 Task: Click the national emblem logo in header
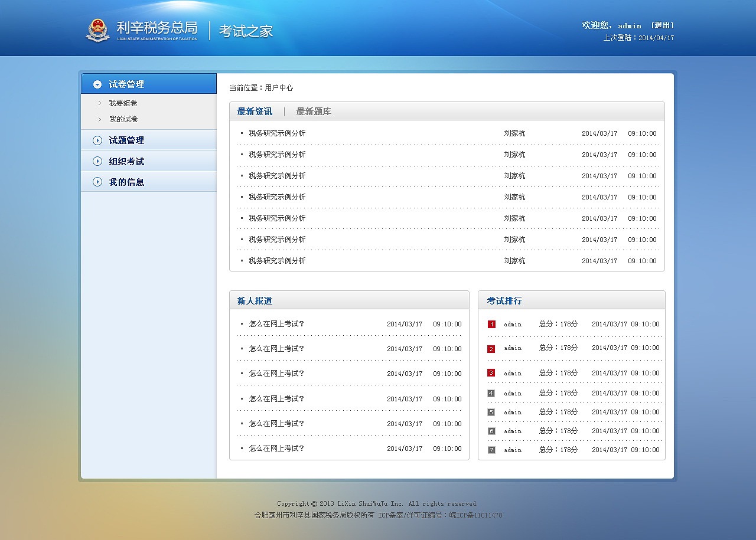[97, 31]
